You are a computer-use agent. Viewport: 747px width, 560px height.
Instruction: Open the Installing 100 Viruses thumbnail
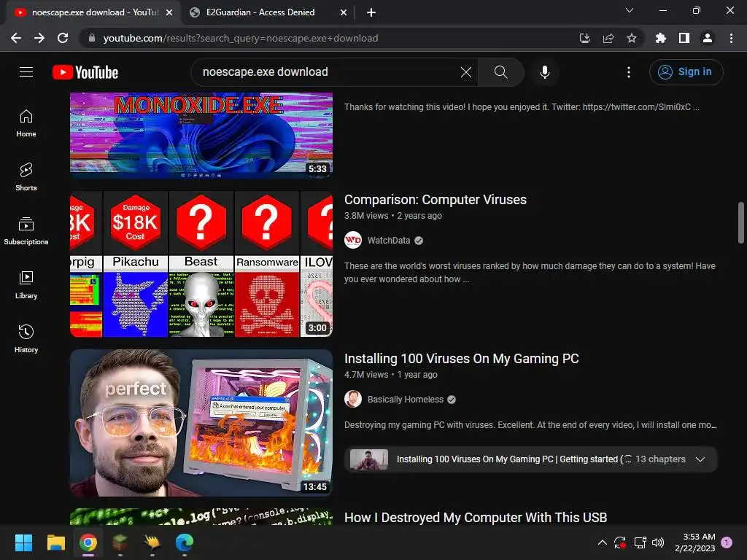click(201, 423)
